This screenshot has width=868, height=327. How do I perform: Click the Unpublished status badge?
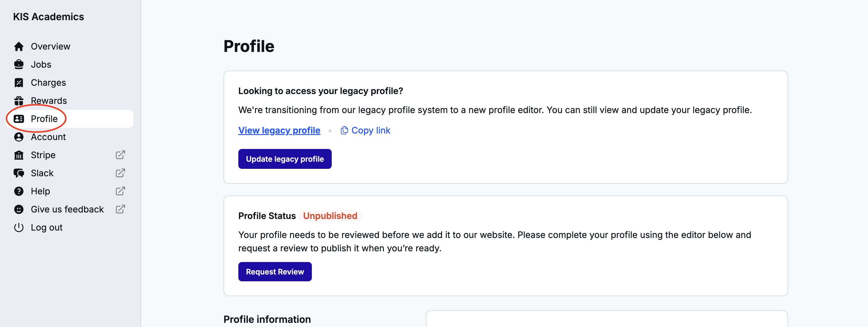pyautogui.click(x=330, y=216)
